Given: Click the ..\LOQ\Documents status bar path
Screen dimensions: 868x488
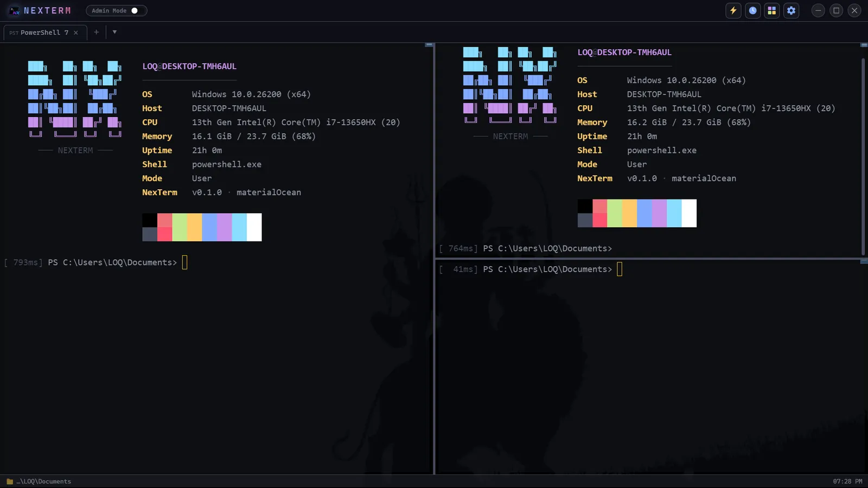Looking at the screenshot, I should (43, 481).
